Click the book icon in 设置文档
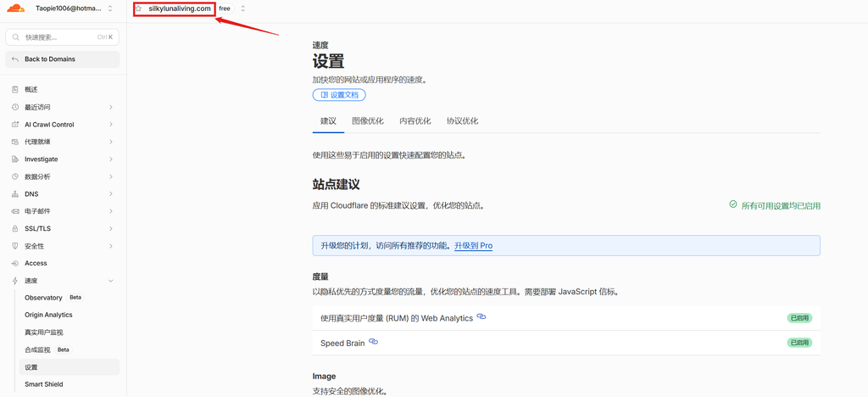Image resolution: width=868 pixels, height=397 pixels. coord(324,95)
